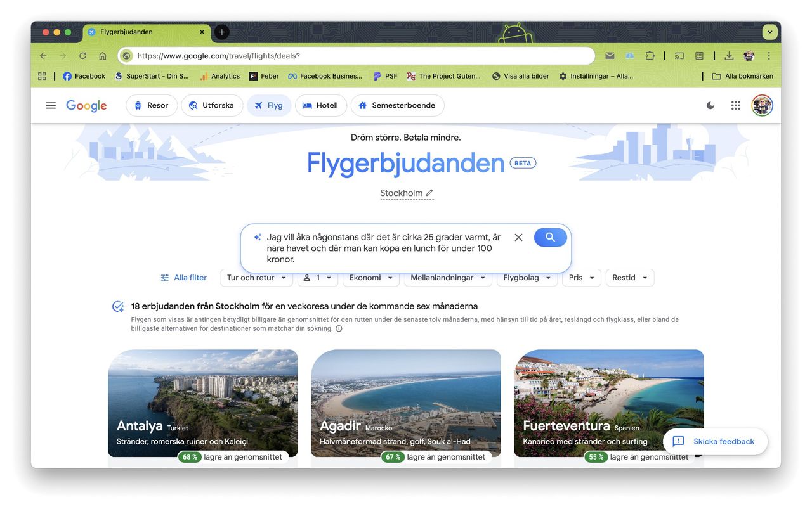
Task: Open your Google profile avatar
Action: tap(761, 105)
